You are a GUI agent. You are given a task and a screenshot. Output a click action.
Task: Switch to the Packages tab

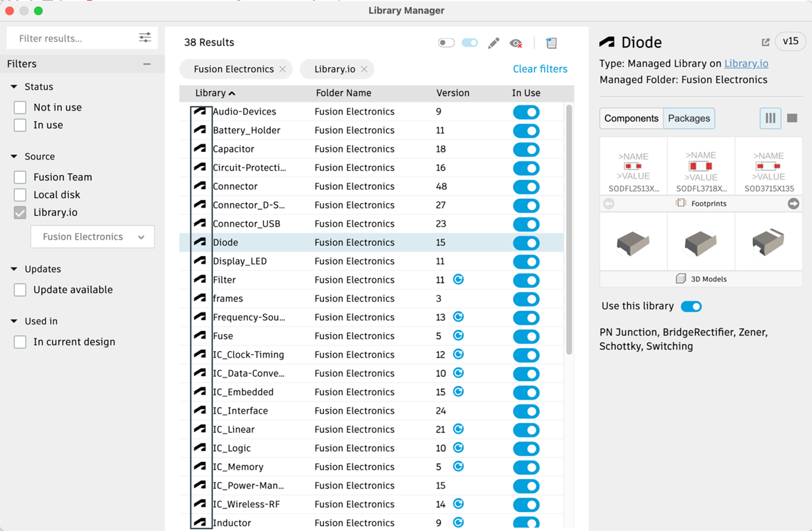click(689, 118)
